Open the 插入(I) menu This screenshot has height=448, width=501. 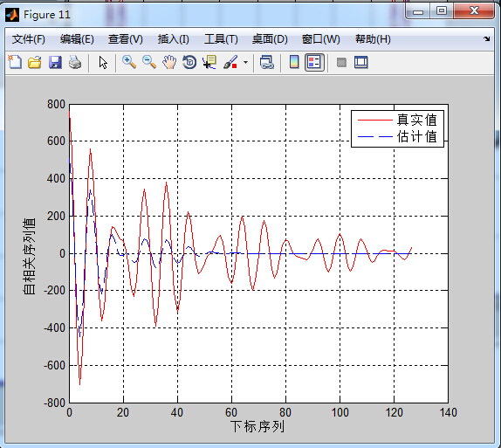[173, 39]
